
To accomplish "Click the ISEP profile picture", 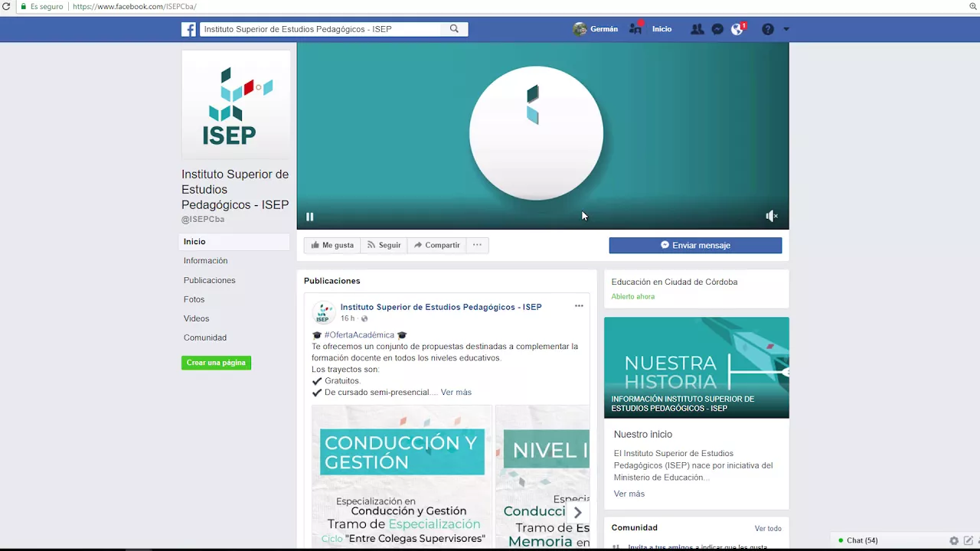I will (x=236, y=105).
